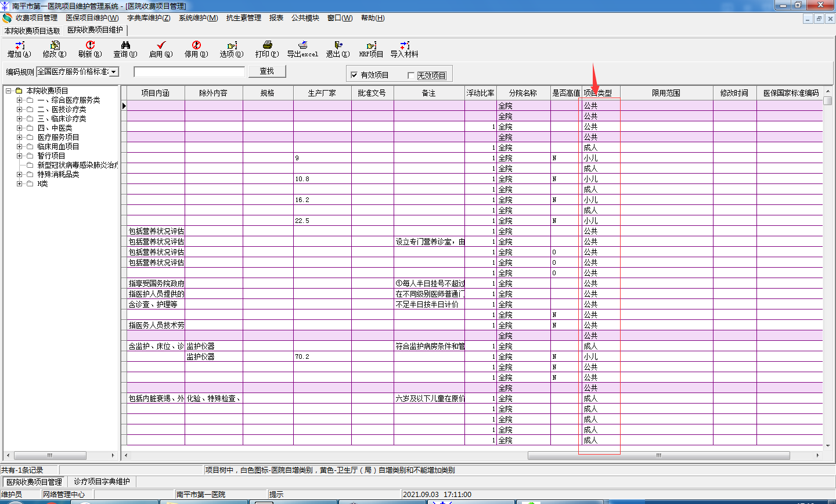836x504 pixels.
Task: Enable the 有效项目 checkbox
Action: pos(354,75)
